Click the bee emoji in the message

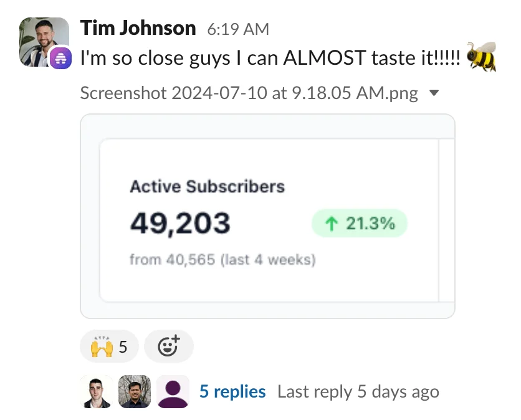481,58
